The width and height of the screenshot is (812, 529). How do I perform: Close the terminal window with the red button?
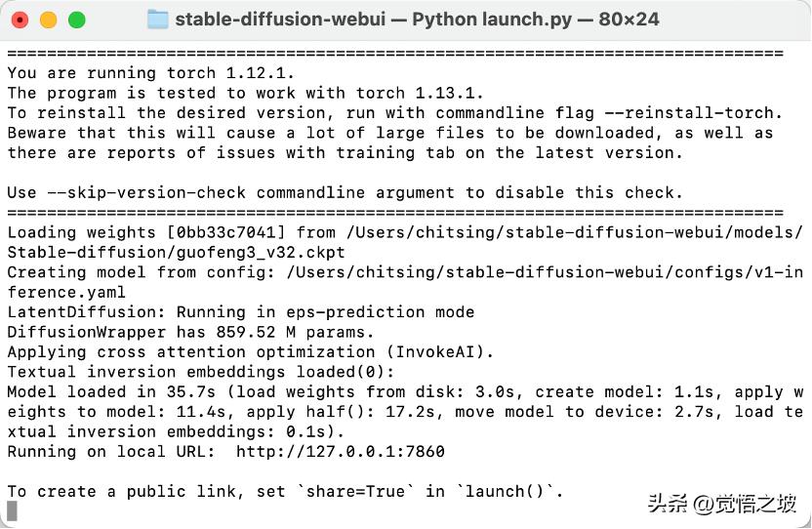coord(20,20)
